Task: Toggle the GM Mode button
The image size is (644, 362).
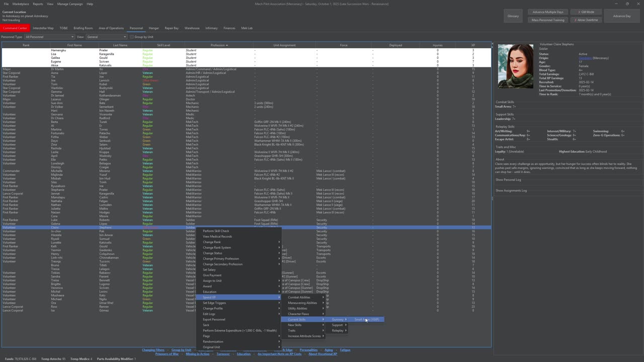Action: click(x=586, y=12)
